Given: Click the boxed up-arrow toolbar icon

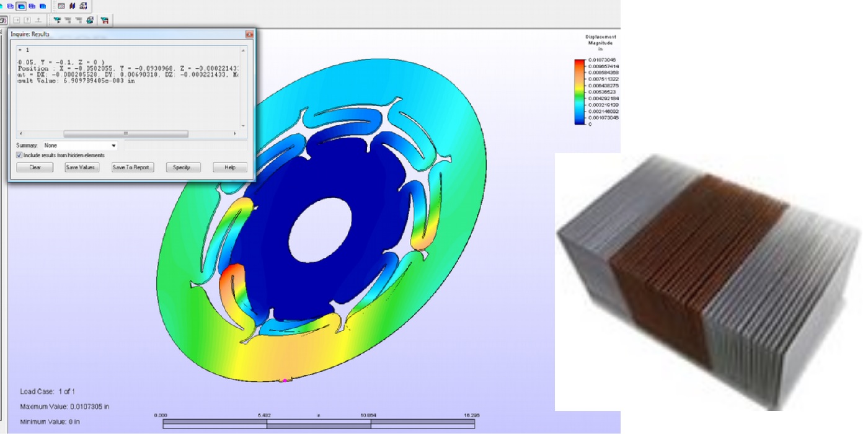Looking at the screenshot, I should point(27,20).
